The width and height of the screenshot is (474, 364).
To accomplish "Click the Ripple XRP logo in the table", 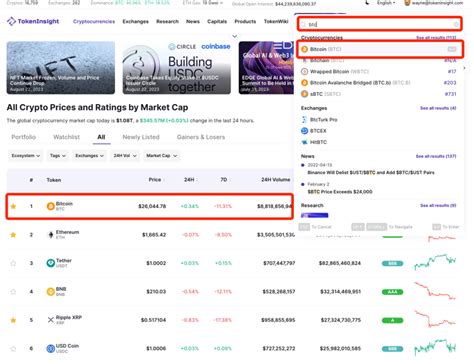I will tap(51, 320).
